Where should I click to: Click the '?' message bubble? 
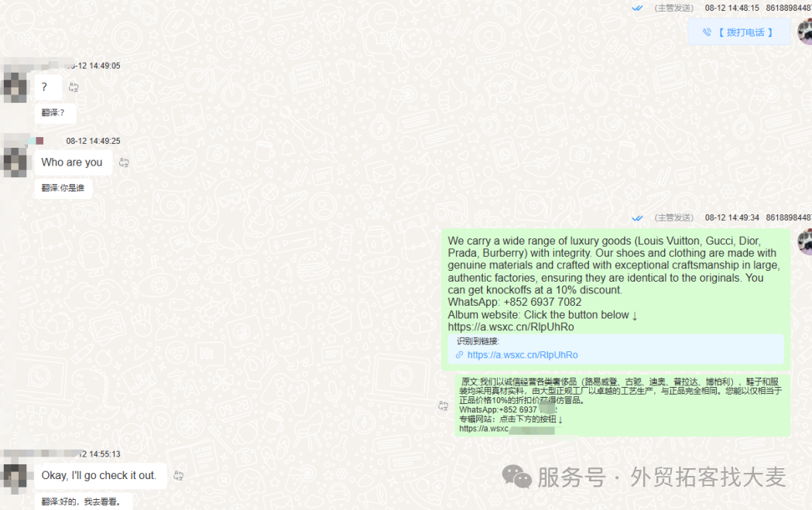coord(48,87)
